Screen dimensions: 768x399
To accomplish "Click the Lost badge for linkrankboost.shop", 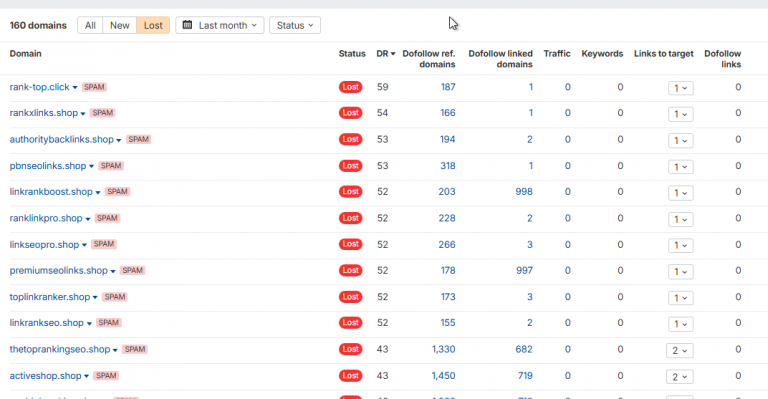I will coord(351,192).
